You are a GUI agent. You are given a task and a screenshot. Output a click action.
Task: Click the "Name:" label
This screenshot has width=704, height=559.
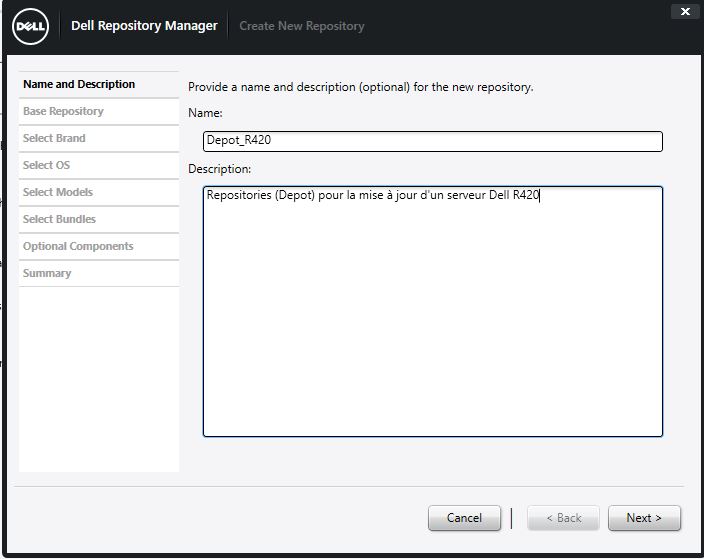coord(205,113)
